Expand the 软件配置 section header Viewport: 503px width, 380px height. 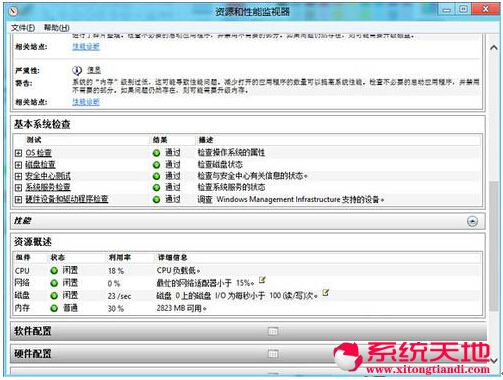pos(248,331)
